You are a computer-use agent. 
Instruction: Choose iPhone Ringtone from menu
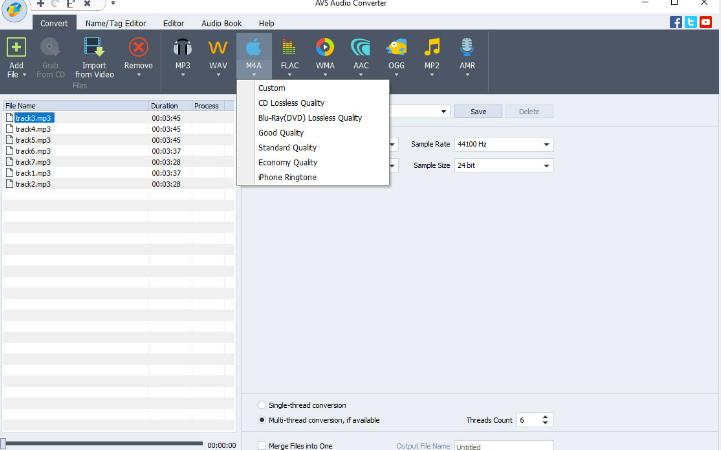287,177
